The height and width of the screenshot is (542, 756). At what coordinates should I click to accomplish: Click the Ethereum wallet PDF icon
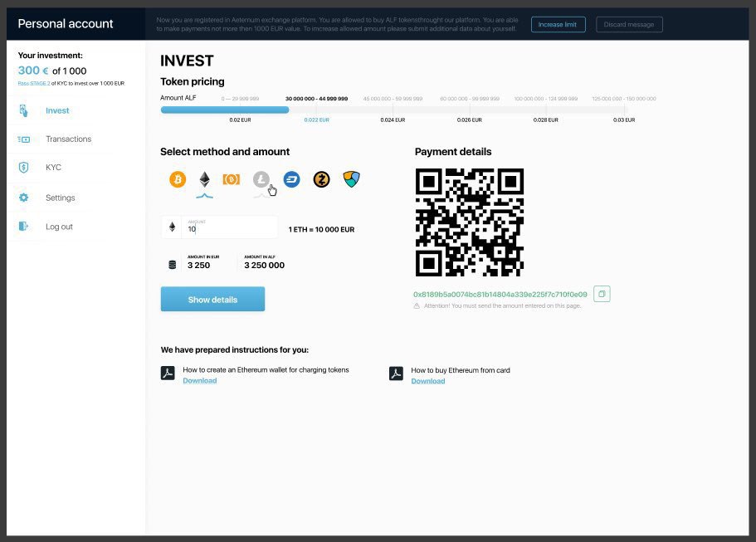click(x=168, y=374)
